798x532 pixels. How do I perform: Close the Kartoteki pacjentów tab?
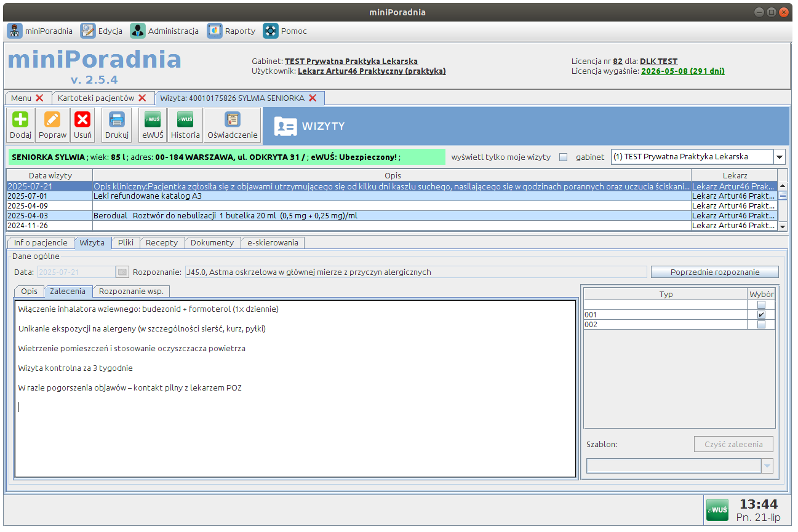[142, 98]
